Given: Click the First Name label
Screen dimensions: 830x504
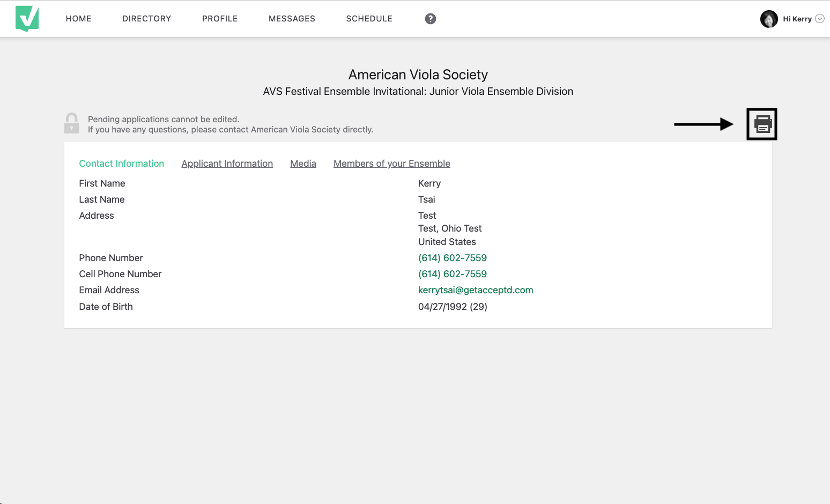Looking at the screenshot, I should pos(102,183).
